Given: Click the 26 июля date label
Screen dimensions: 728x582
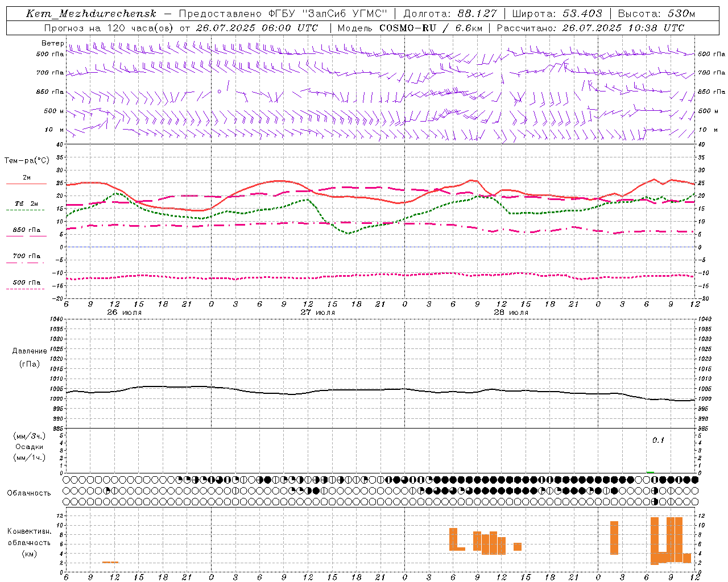Looking at the screenshot, I should click(125, 313).
